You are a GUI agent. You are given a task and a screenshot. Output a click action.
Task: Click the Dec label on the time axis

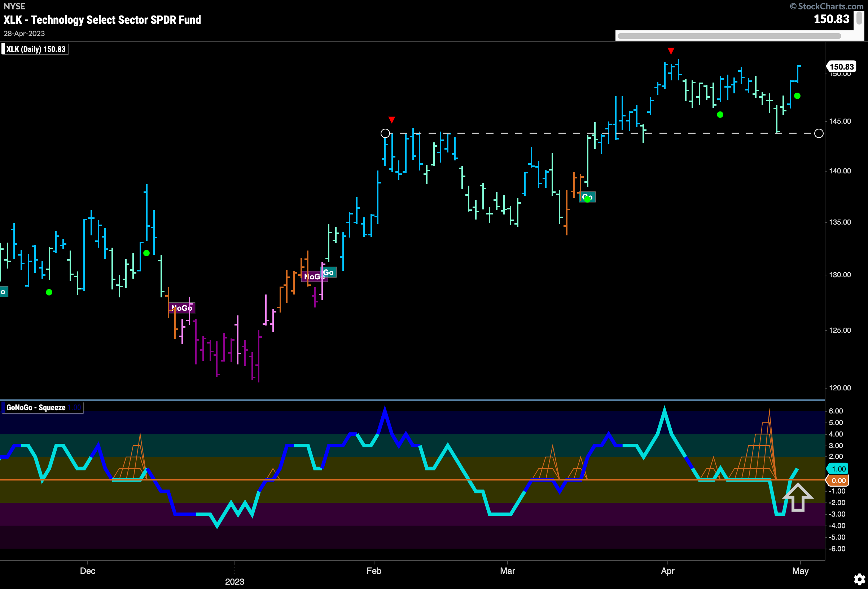(88, 571)
